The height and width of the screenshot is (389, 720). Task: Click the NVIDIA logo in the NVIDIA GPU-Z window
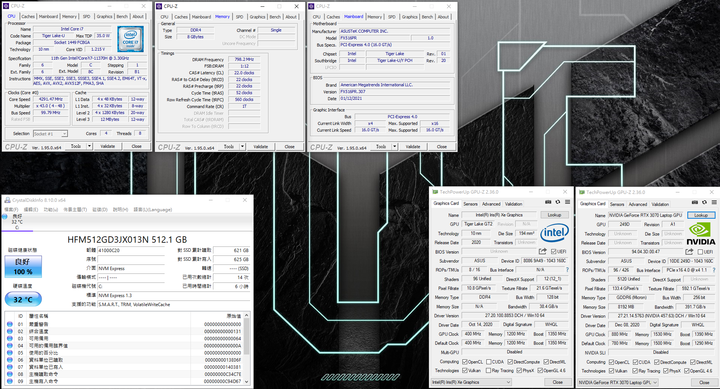coord(701,234)
